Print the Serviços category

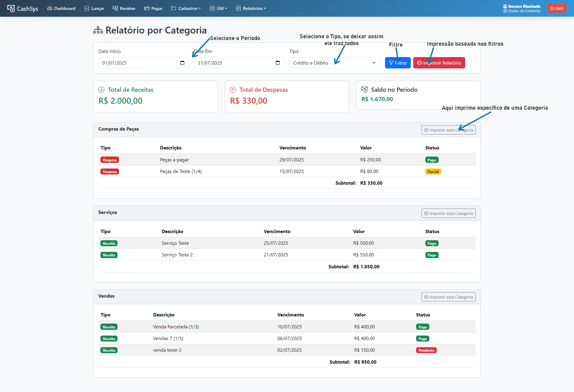pyautogui.click(x=448, y=213)
